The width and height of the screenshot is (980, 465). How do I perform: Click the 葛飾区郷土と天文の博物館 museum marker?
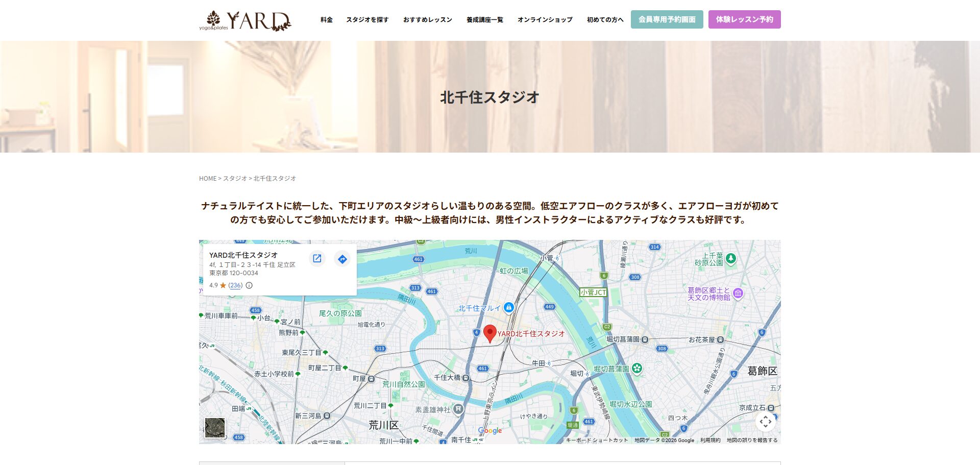(x=738, y=293)
